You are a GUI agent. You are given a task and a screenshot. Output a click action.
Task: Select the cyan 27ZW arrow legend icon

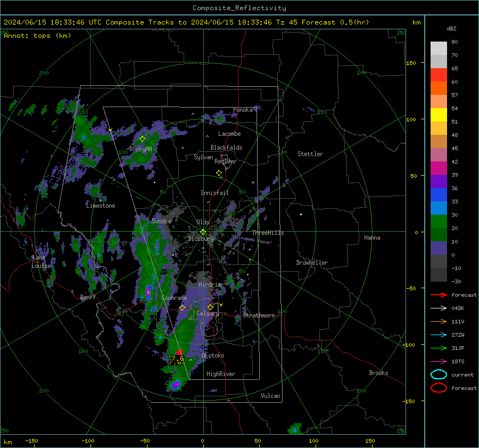click(x=439, y=335)
